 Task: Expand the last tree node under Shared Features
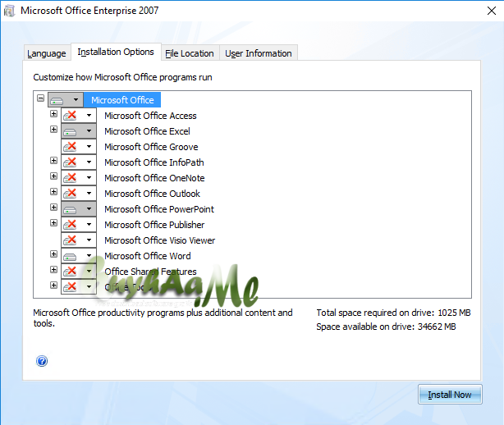tap(53, 285)
